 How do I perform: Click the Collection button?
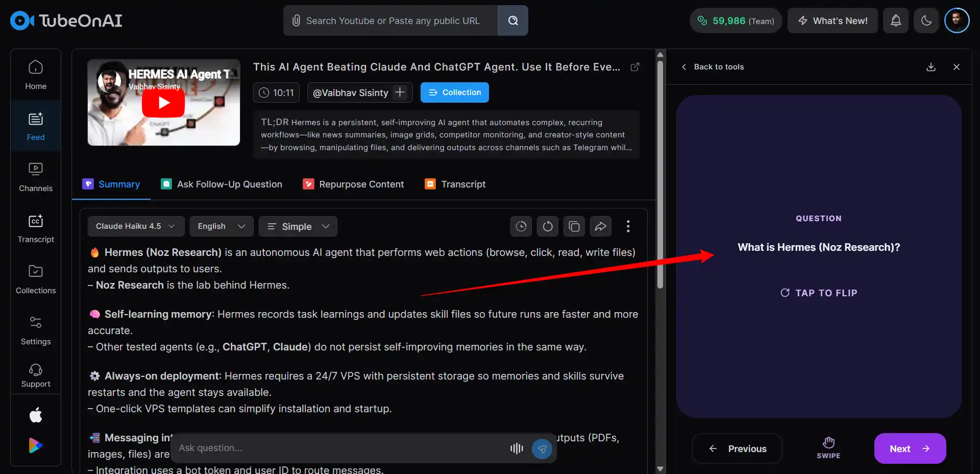pyautogui.click(x=455, y=92)
